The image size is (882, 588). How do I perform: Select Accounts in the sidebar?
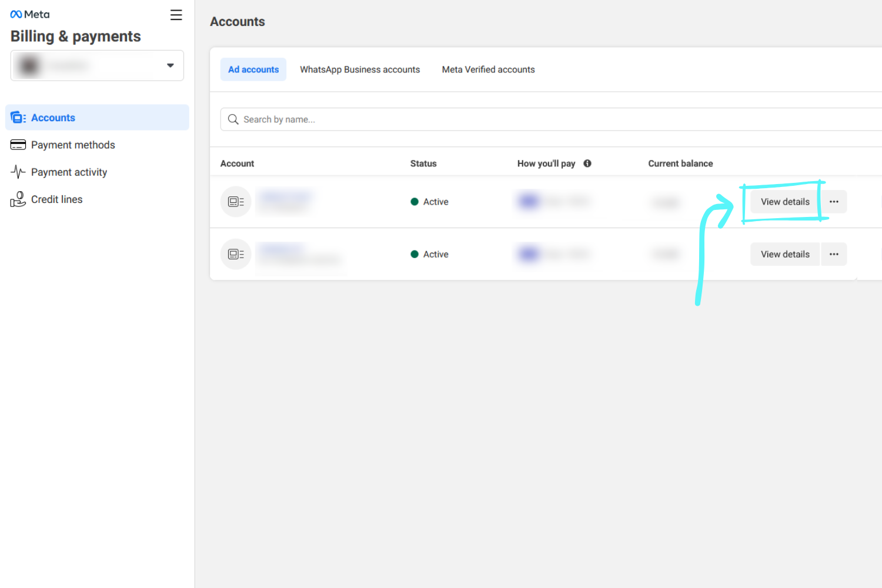click(x=97, y=118)
